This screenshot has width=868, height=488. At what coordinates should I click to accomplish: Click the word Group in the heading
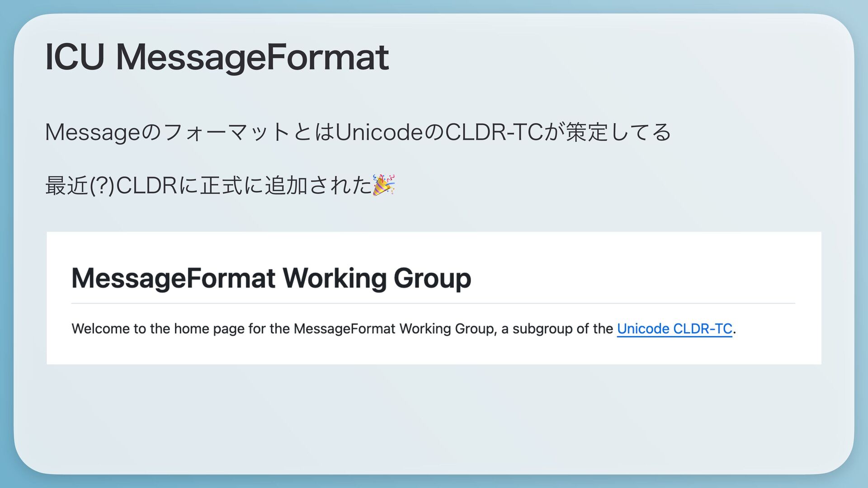(432, 278)
